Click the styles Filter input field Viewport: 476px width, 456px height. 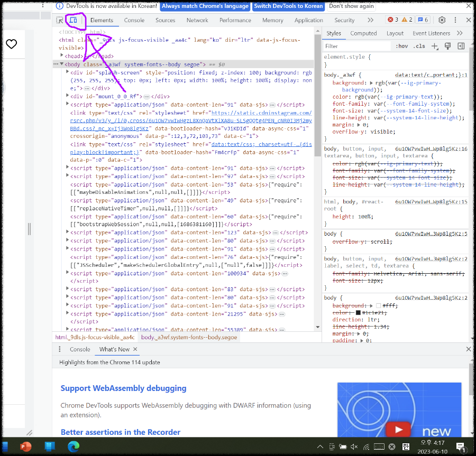[x=357, y=46]
